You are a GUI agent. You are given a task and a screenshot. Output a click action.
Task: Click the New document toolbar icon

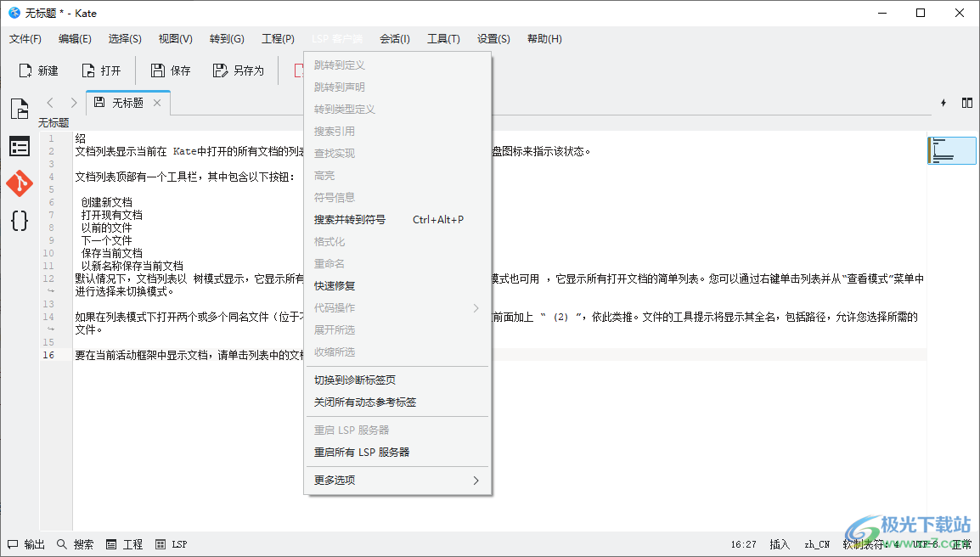25,70
